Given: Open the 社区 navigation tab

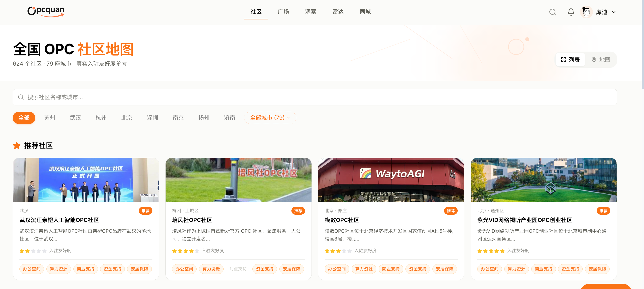Looking at the screenshot, I should (256, 12).
